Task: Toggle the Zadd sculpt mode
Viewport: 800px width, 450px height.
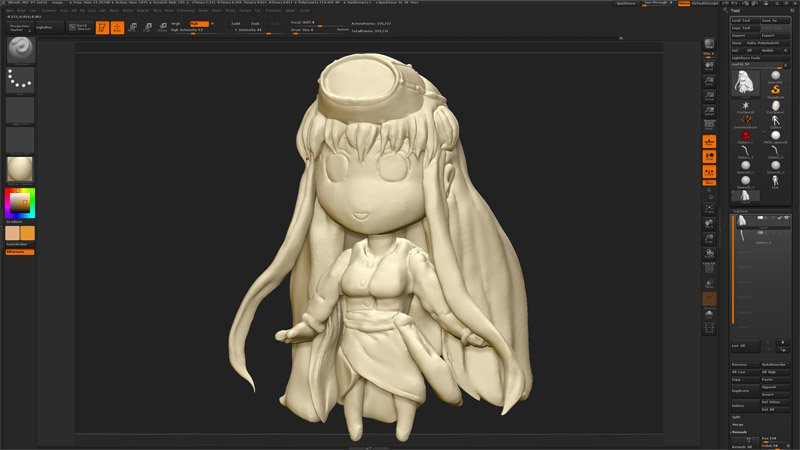Action: pyautogui.click(x=236, y=22)
